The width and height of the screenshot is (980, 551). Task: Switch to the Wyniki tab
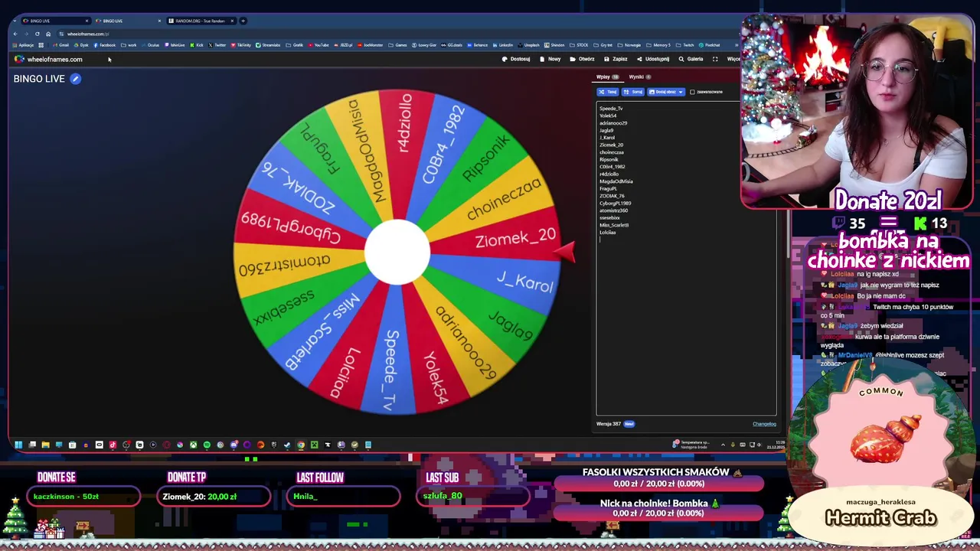point(639,77)
